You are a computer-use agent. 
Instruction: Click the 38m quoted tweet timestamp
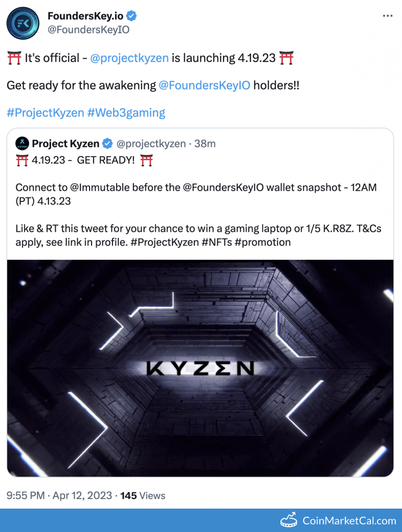pyautogui.click(x=205, y=143)
